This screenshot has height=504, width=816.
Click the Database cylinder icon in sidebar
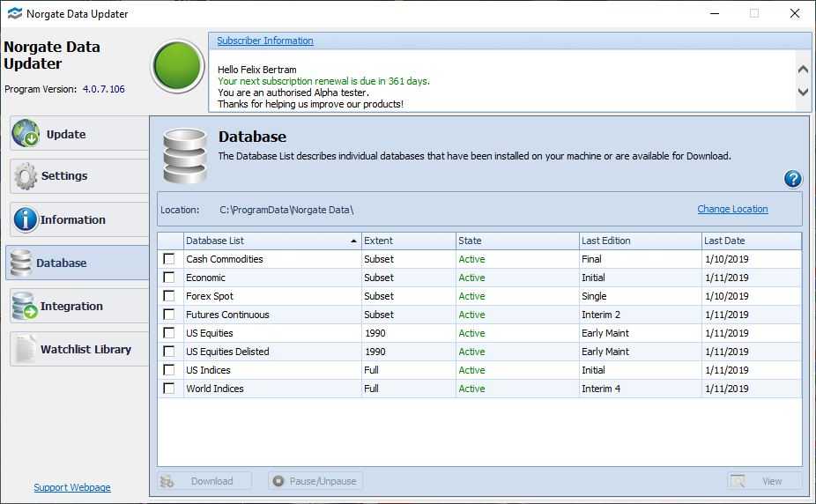pyautogui.click(x=21, y=263)
